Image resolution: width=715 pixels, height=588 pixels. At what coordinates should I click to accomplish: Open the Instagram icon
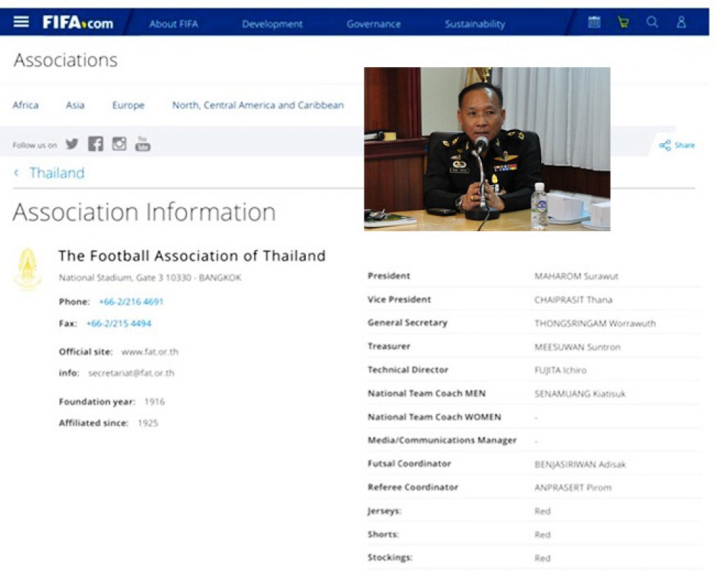pyautogui.click(x=119, y=144)
